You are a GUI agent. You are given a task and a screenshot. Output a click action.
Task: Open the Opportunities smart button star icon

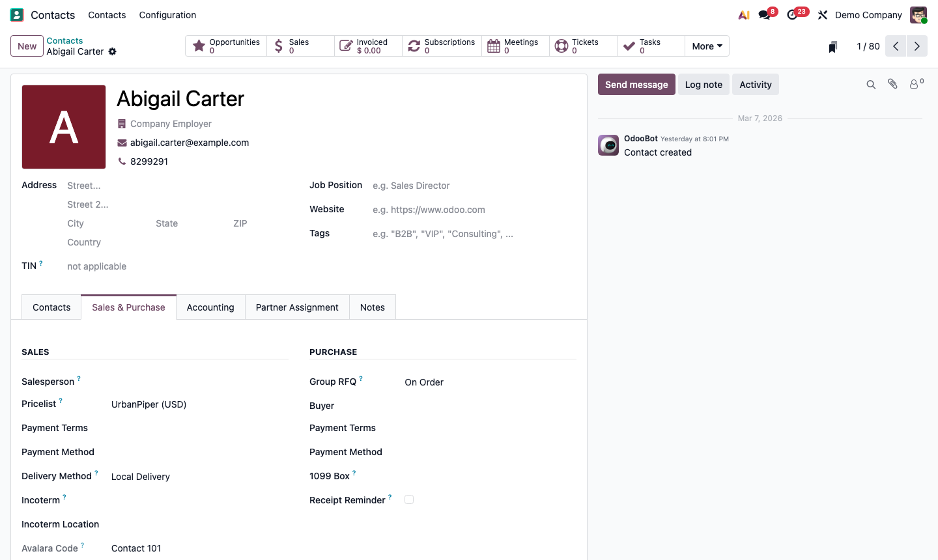pos(199,46)
